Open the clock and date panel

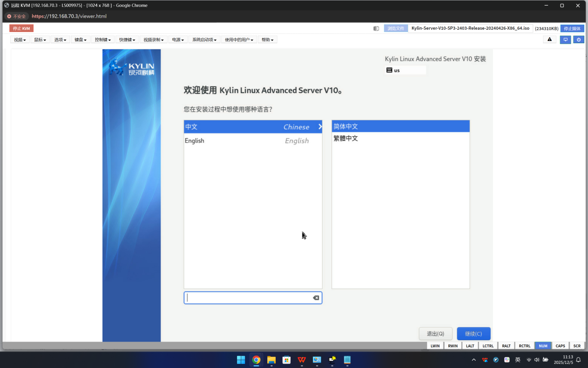pyautogui.click(x=563, y=360)
